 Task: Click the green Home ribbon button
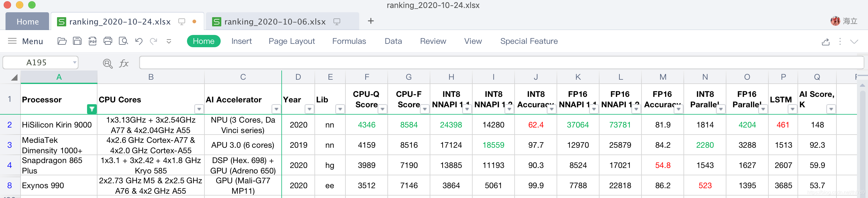204,41
